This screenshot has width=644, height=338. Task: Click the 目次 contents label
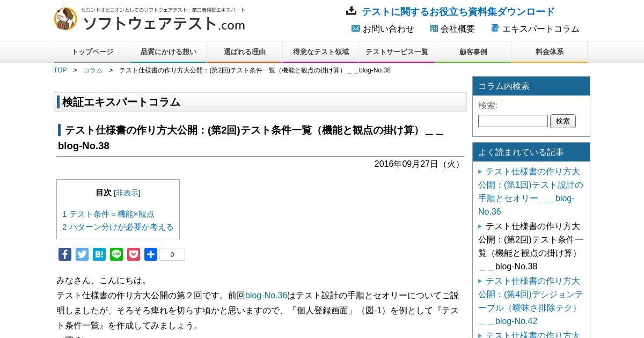click(104, 193)
